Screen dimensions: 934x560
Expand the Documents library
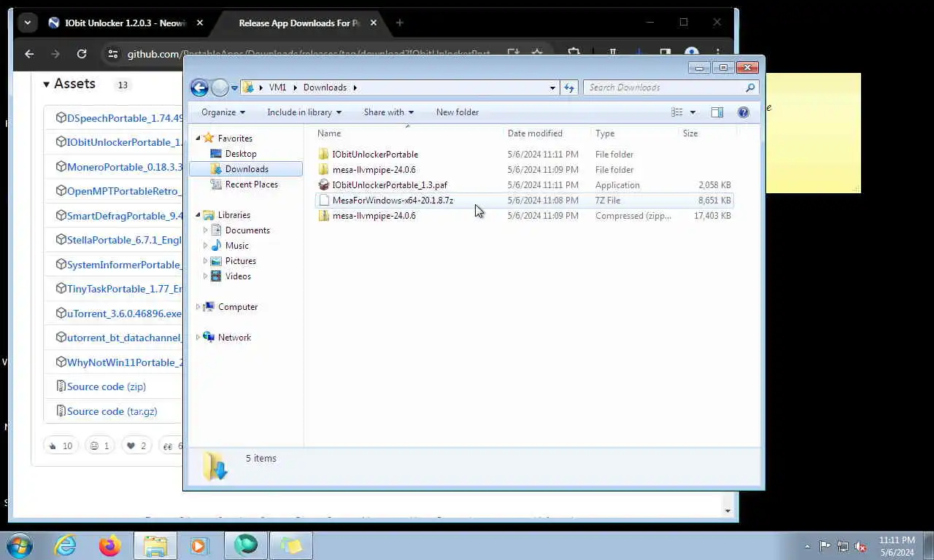(x=205, y=230)
